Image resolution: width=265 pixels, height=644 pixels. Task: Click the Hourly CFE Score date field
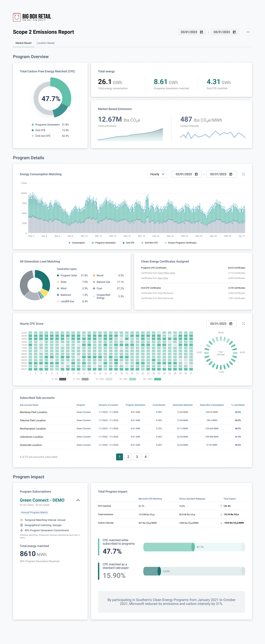point(221,324)
